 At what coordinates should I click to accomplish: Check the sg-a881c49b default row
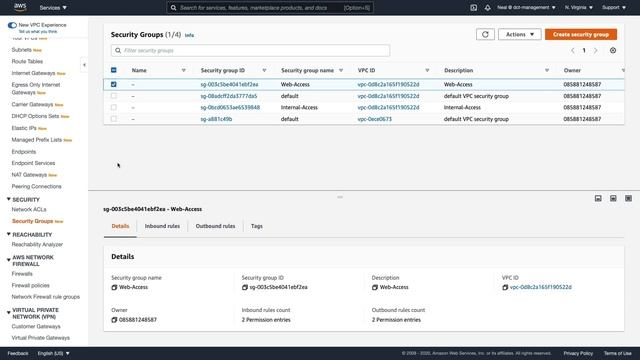point(113,119)
